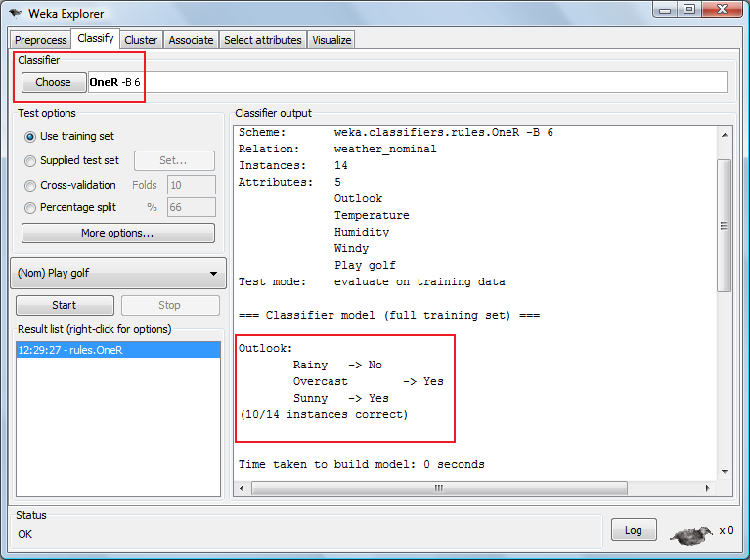Click the OneR -B 6 classifier field

(x=408, y=82)
